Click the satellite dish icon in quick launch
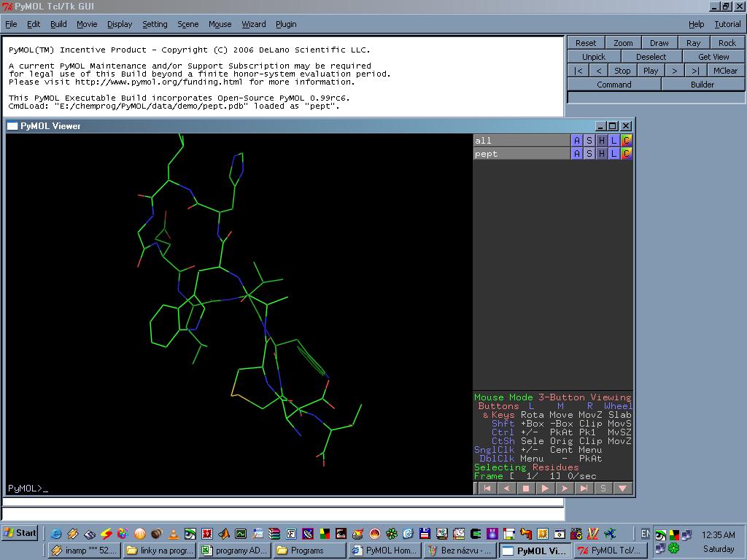The image size is (747, 560). click(x=308, y=534)
